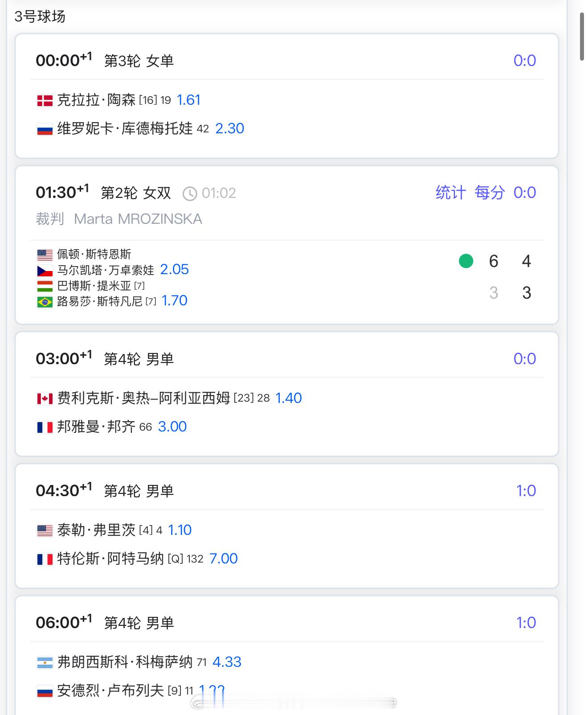Click the Czech flag beside 马尔凯塔·万卓索娃

point(45,271)
